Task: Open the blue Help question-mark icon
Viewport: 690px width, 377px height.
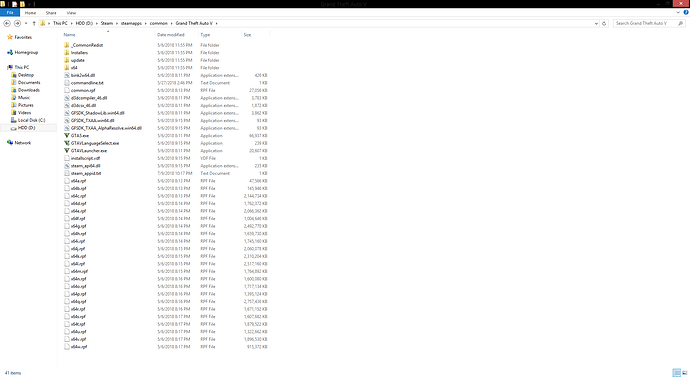Action: 686,12
